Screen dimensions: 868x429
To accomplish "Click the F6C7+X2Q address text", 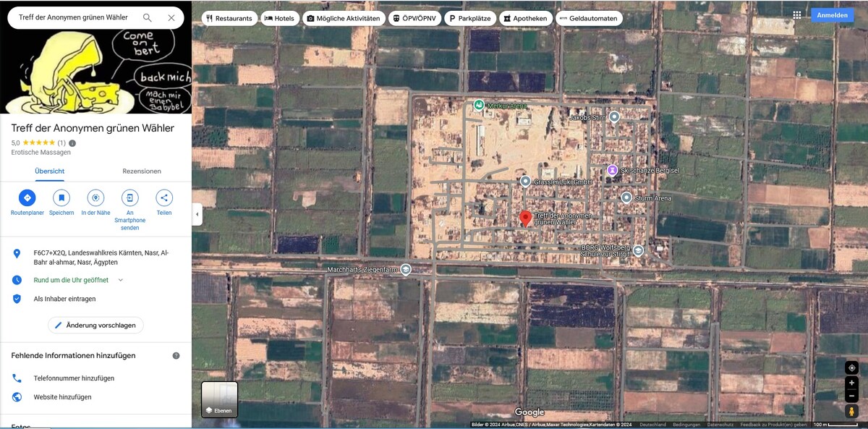I will tap(101, 258).
